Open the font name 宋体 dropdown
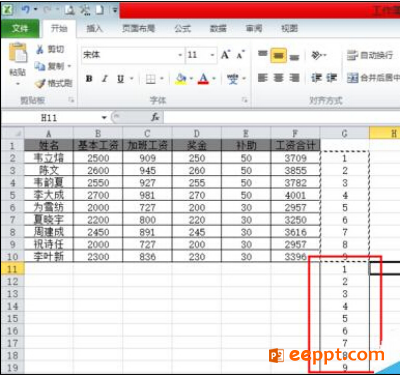The image size is (400, 376). [x=180, y=55]
